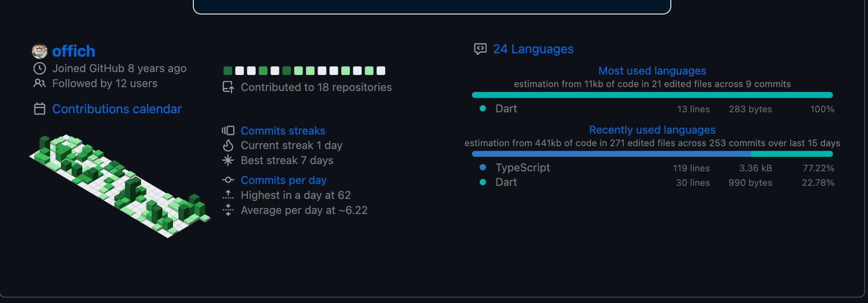
Task: Click the followers people icon
Action: coord(40,83)
